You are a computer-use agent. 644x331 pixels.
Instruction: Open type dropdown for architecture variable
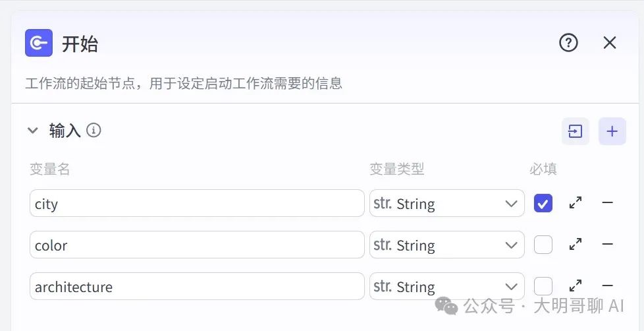coord(446,286)
